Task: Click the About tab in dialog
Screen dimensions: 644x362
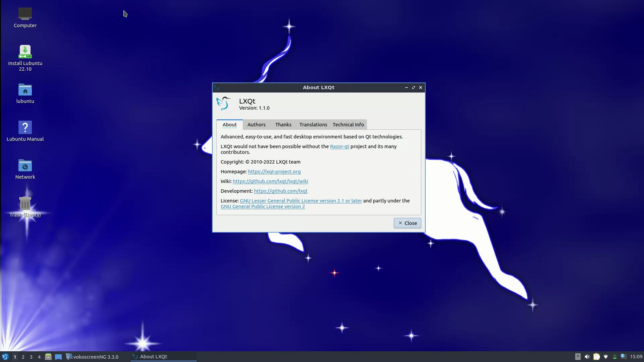Action: point(230,125)
